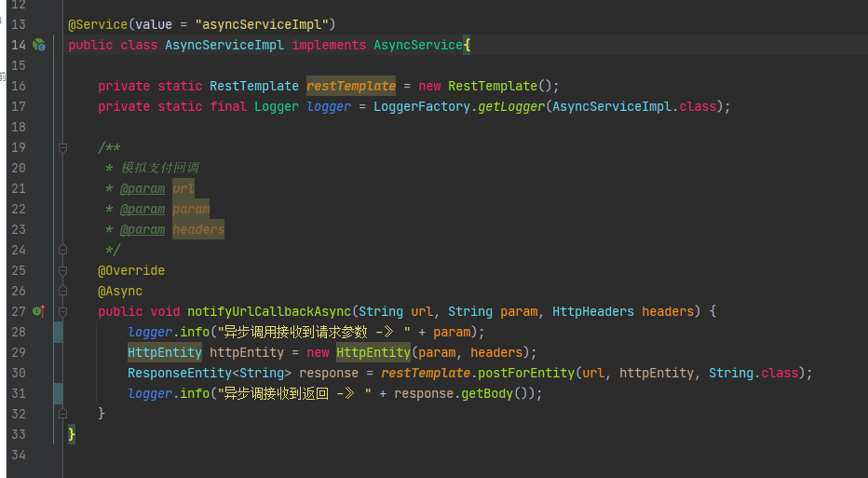The image size is (868, 478).
Task: Click the highlighted headers param in the Javadoc
Action: point(198,229)
